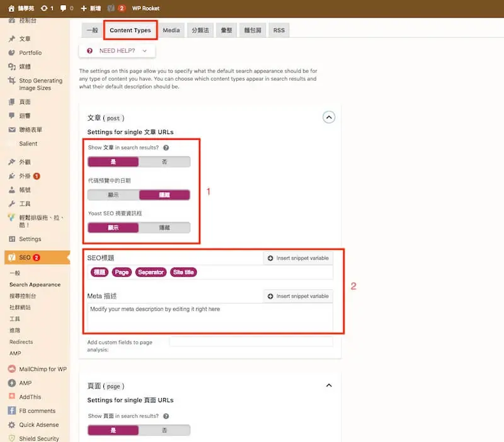Open the 聯絡表單 envelope icon in sidebar
Viewport: 504px width, 442px height.
coord(12,130)
